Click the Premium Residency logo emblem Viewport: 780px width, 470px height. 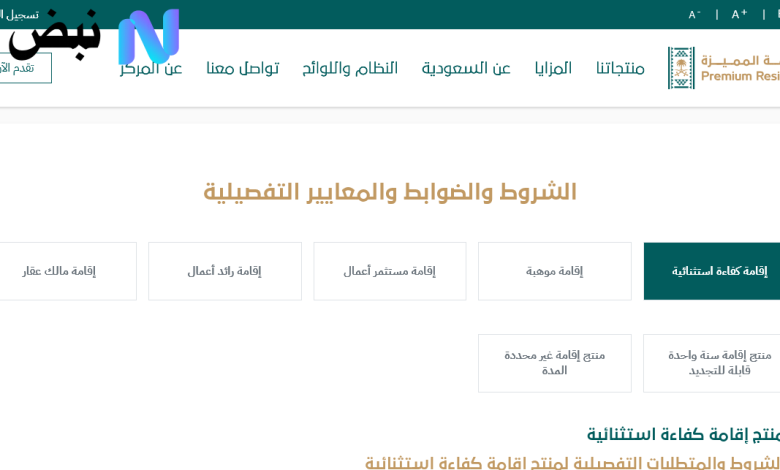[x=681, y=68]
